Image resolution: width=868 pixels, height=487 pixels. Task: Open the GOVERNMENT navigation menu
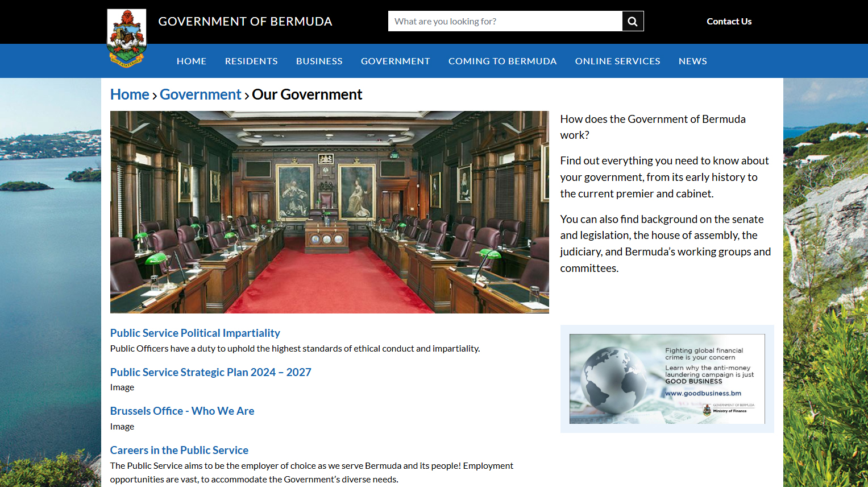pyautogui.click(x=395, y=61)
